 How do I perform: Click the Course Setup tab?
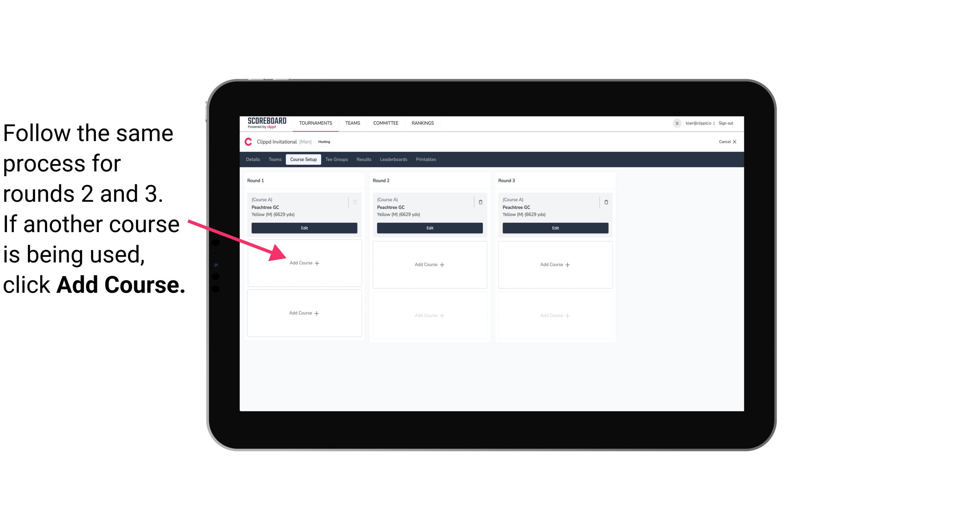[303, 160]
